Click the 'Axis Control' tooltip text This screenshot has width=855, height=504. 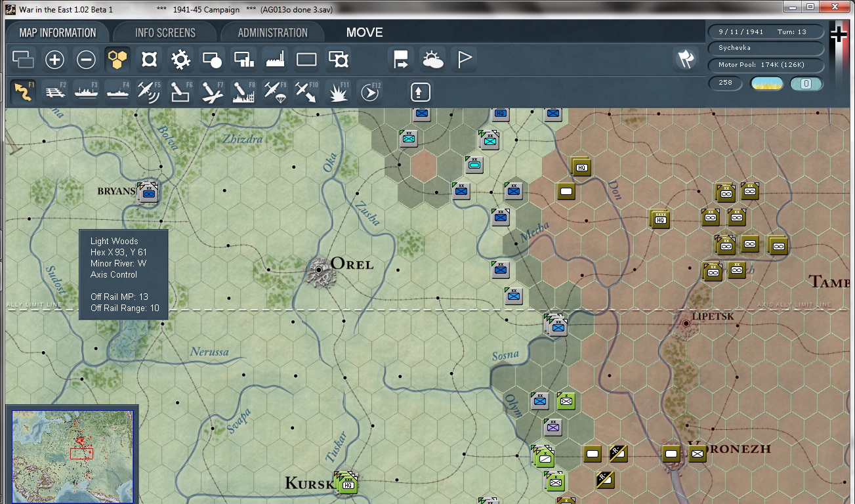click(114, 274)
